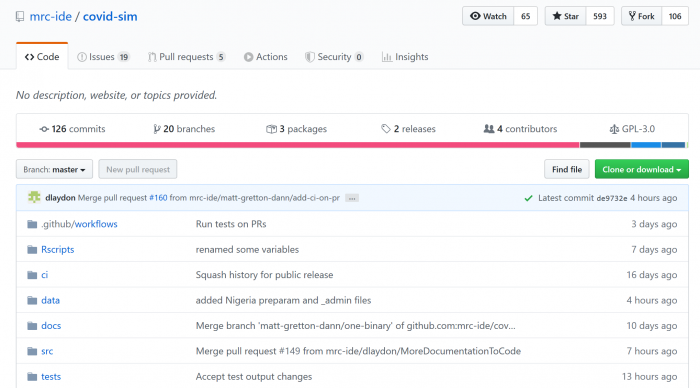Star this repository
The image size is (700, 388).
point(565,16)
